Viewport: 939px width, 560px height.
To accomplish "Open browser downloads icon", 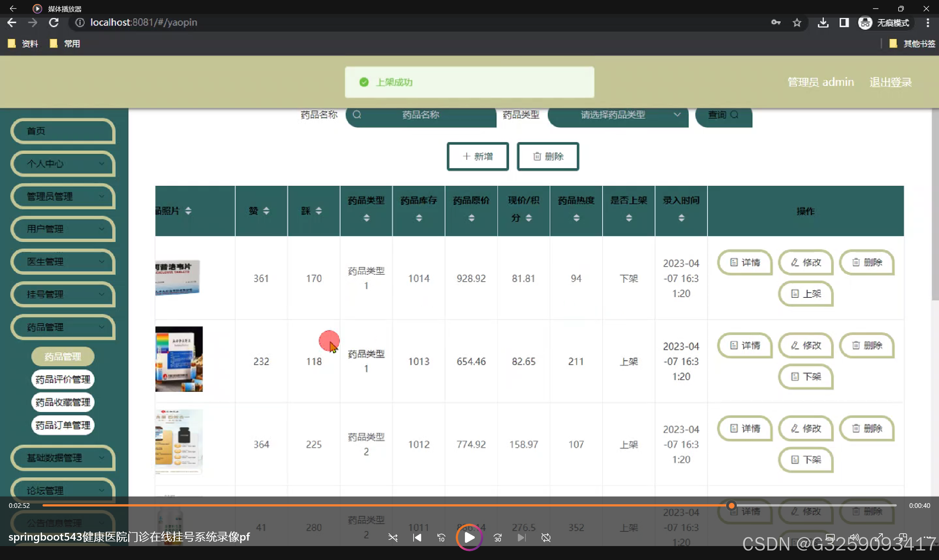I will click(x=823, y=23).
